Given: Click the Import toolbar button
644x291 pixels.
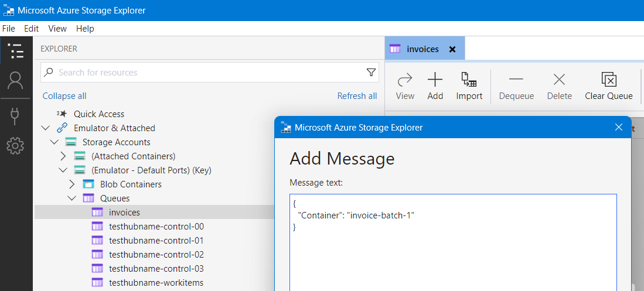Looking at the screenshot, I should tap(469, 86).
